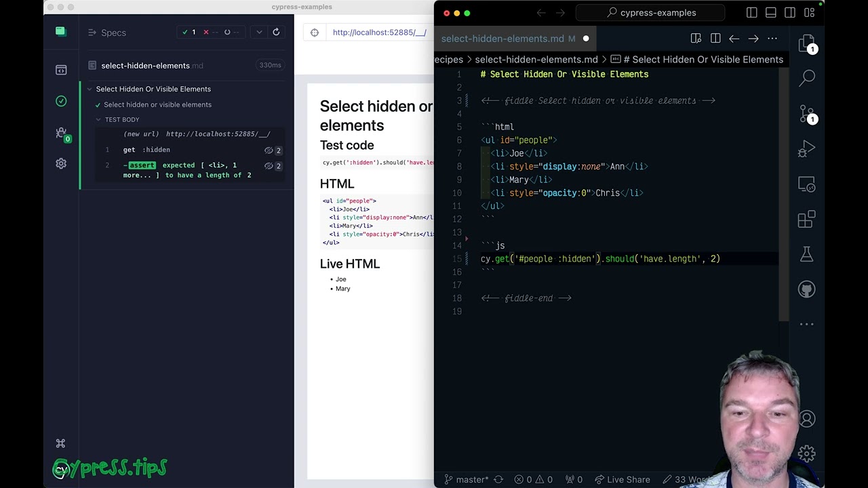Open the Cypress Debug bug icon
This screenshot has width=868, height=488.
pos(61,133)
